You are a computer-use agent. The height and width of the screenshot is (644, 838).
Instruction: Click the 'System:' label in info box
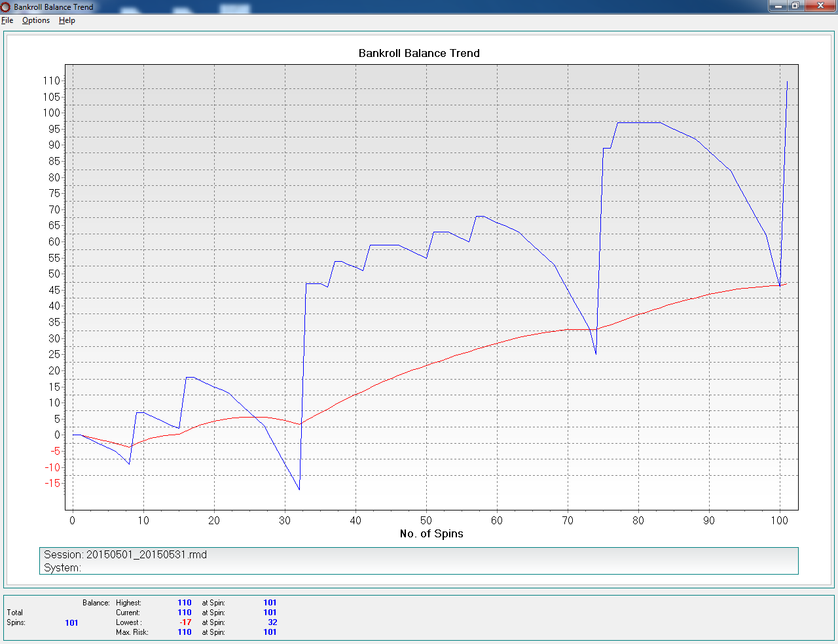coord(62,567)
